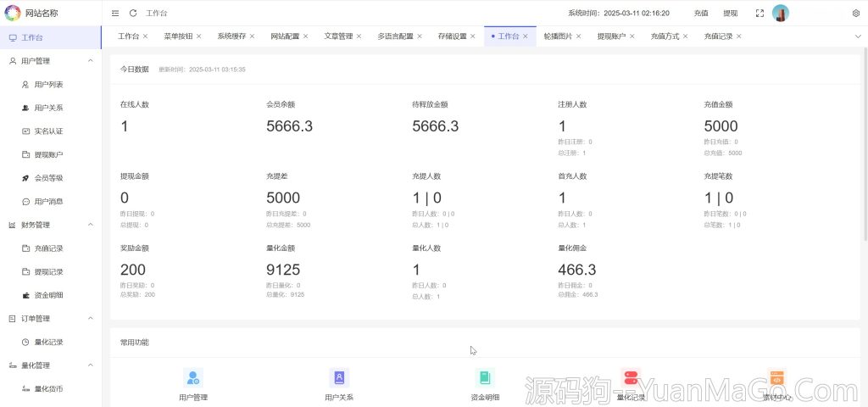Open 素材中心 shortcut icon in 常用功能

[x=777, y=377]
